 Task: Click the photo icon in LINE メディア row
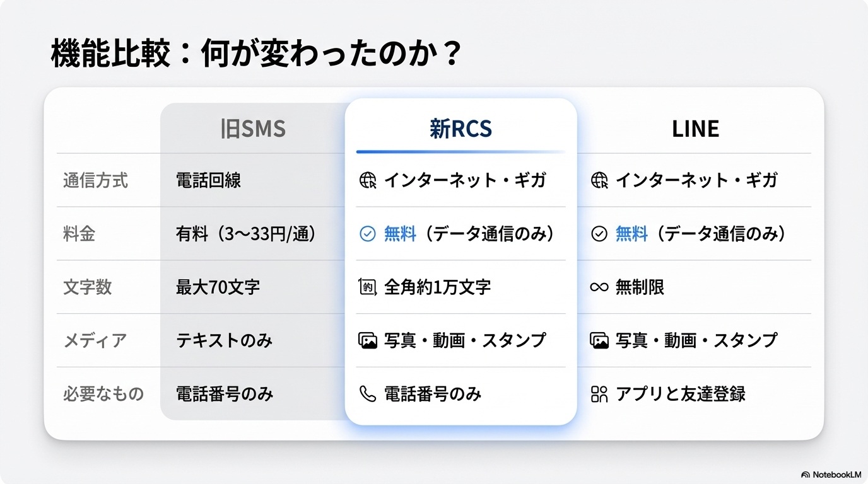(x=599, y=341)
